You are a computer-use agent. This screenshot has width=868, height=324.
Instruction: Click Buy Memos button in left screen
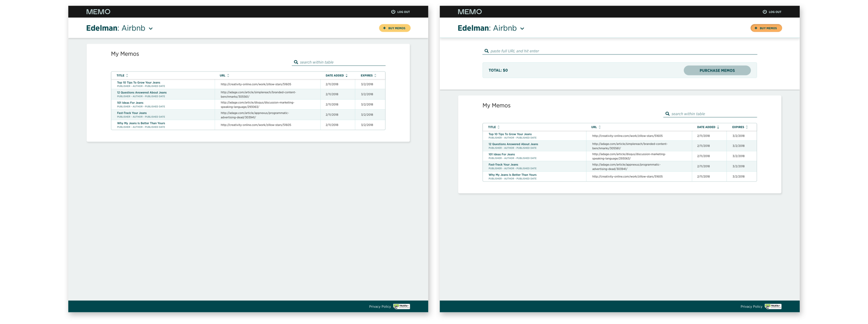395,28
